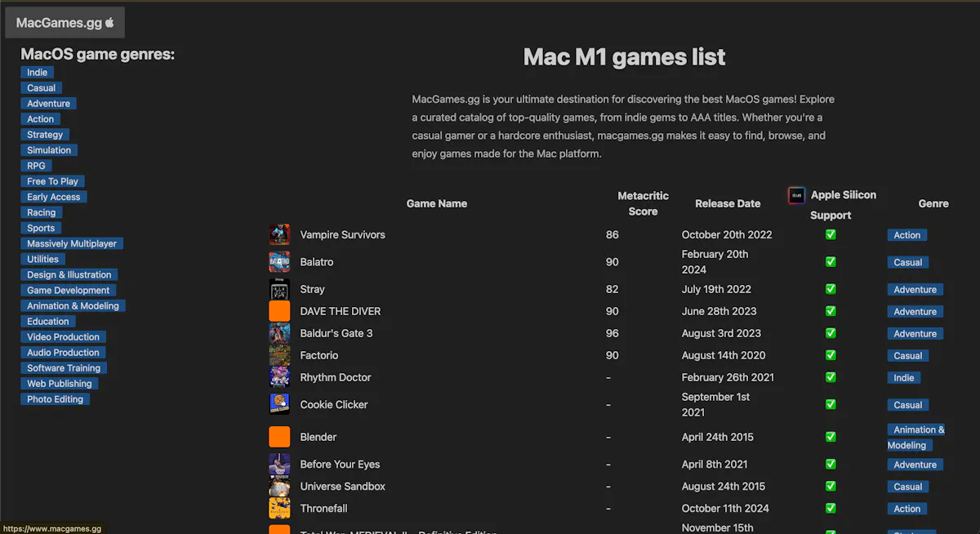Open Cookie Clicker game title
980x534 pixels.
[x=334, y=404]
